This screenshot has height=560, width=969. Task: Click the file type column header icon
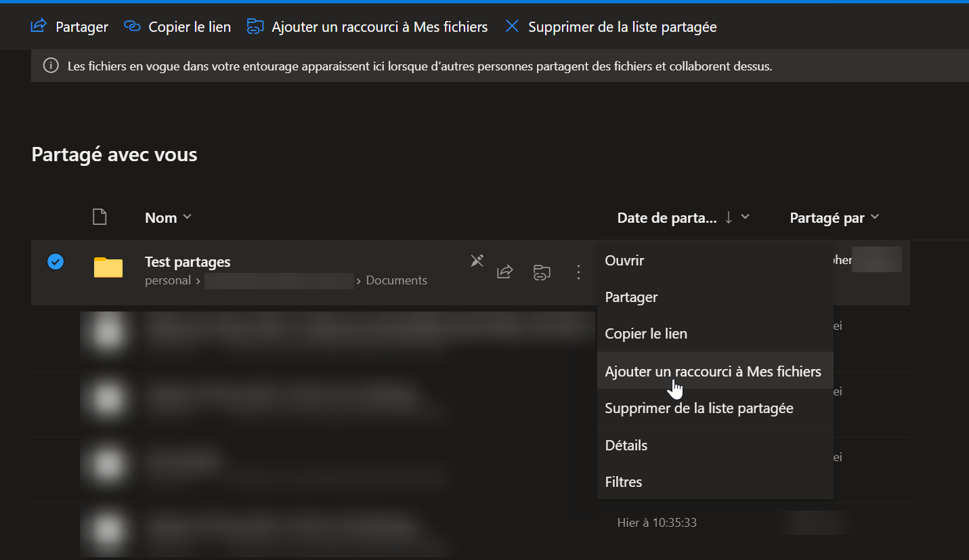pos(100,217)
